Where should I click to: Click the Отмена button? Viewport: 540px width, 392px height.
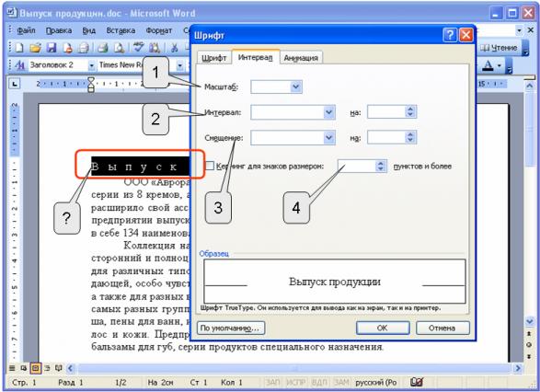click(442, 328)
